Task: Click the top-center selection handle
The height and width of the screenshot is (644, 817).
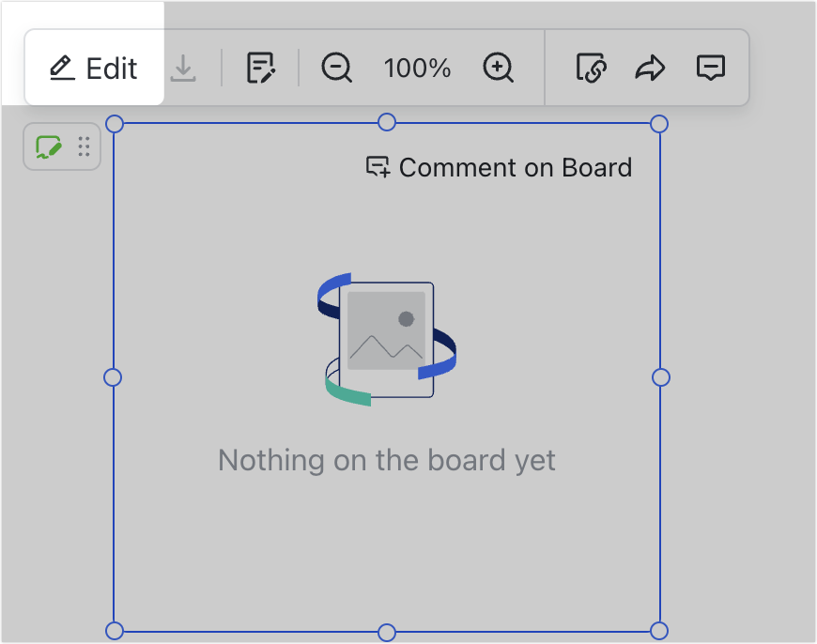Action: click(x=386, y=120)
